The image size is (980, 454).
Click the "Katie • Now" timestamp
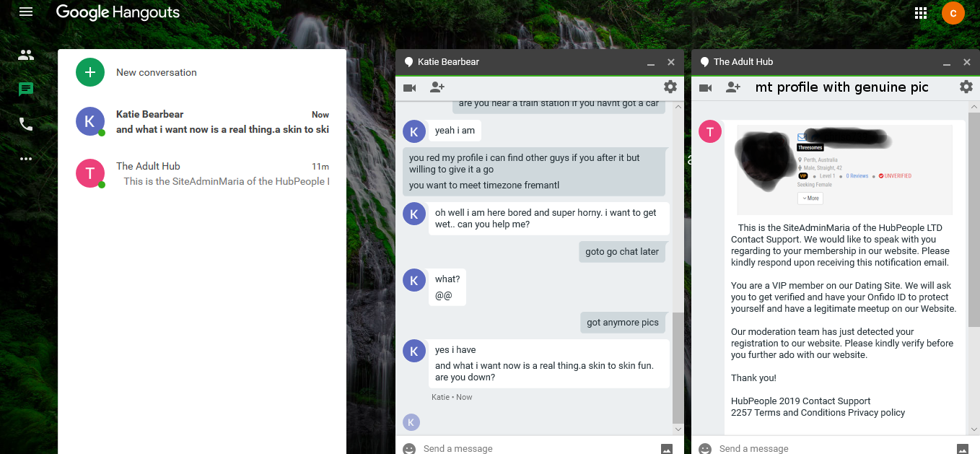[x=452, y=397]
